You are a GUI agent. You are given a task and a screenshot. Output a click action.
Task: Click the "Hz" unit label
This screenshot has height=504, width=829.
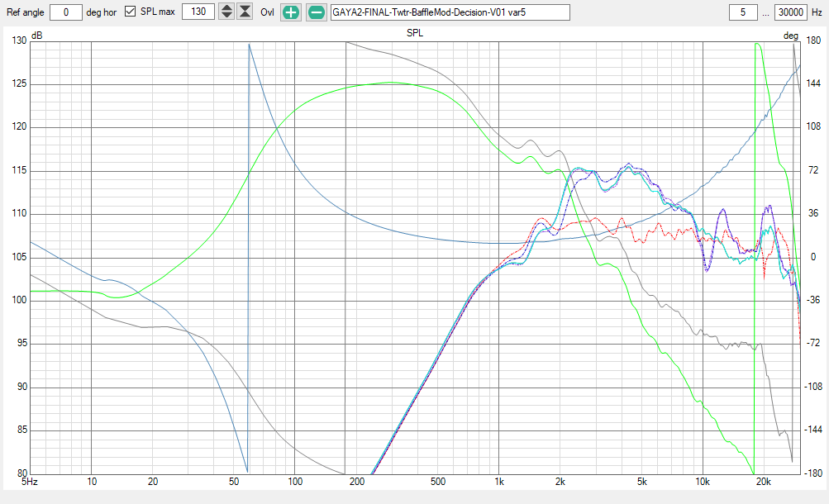tap(817, 12)
